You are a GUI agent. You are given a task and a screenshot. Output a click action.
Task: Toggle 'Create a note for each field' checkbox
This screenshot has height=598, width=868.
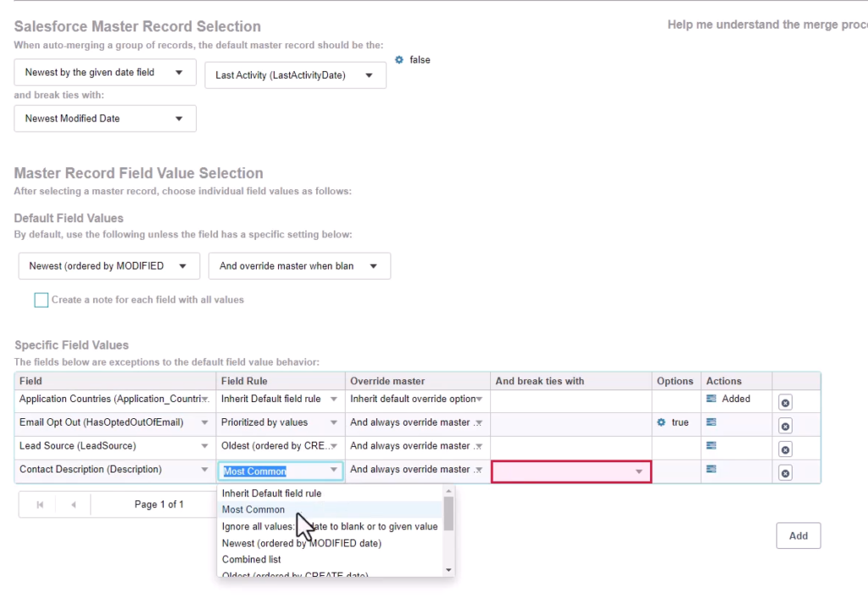pyautogui.click(x=41, y=300)
